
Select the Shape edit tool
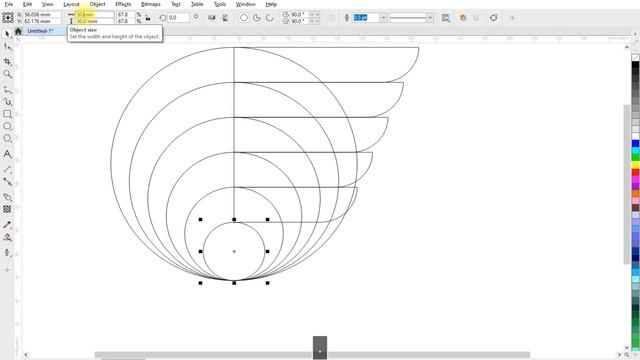(x=7, y=47)
